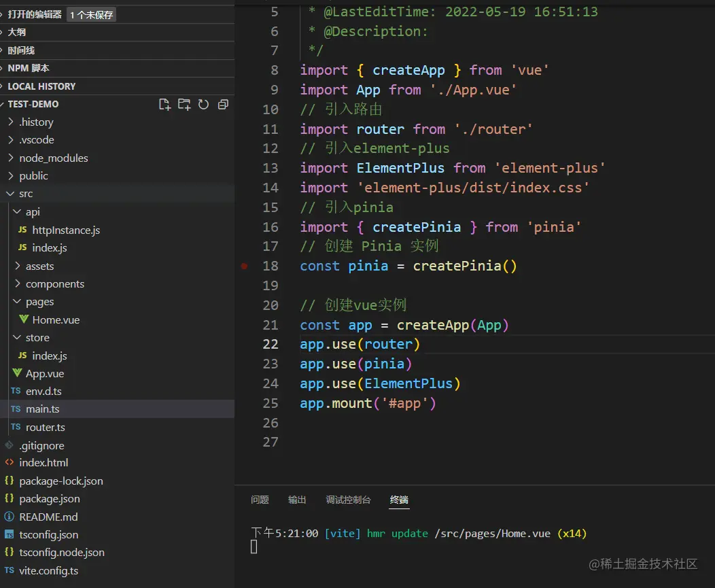Open index.js under the api folder

(x=117, y=247)
